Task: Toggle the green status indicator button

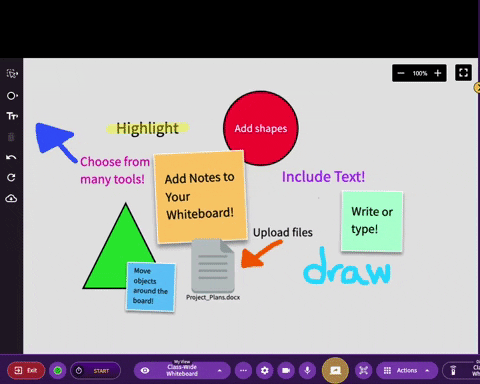Action: 58,370
